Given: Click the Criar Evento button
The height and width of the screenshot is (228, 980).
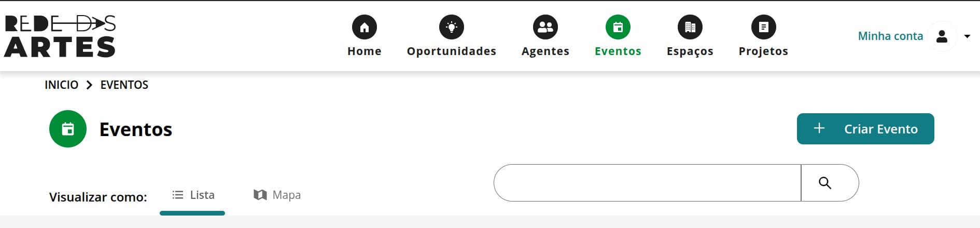Looking at the screenshot, I should click(865, 129).
